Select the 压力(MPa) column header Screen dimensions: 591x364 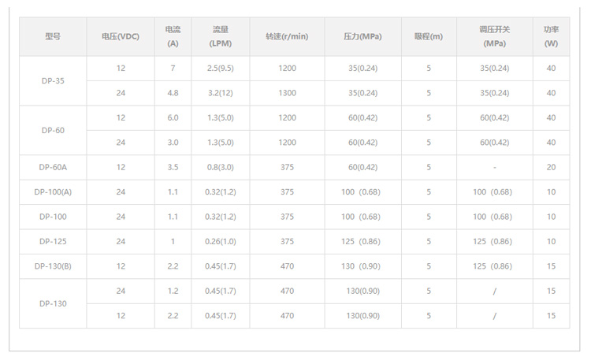pyautogui.click(x=362, y=36)
